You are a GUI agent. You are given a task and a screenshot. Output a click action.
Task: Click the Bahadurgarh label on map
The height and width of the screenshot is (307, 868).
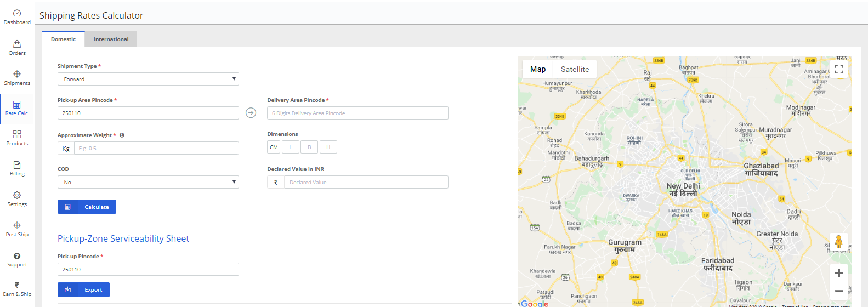pos(592,161)
